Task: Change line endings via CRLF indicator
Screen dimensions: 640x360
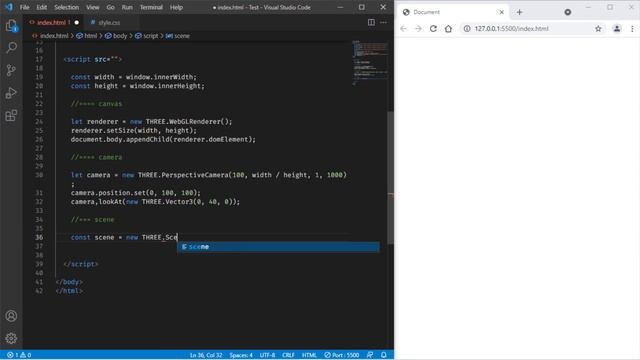Action: pyautogui.click(x=288, y=355)
